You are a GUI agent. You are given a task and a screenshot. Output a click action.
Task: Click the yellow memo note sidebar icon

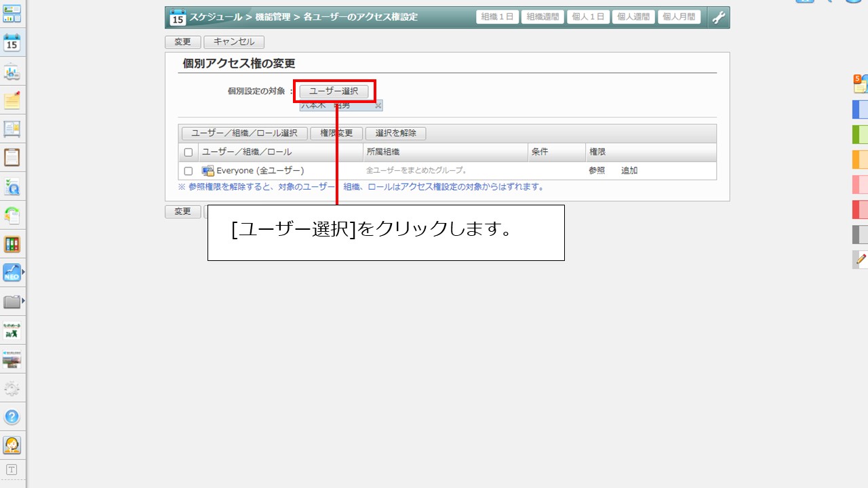12,100
